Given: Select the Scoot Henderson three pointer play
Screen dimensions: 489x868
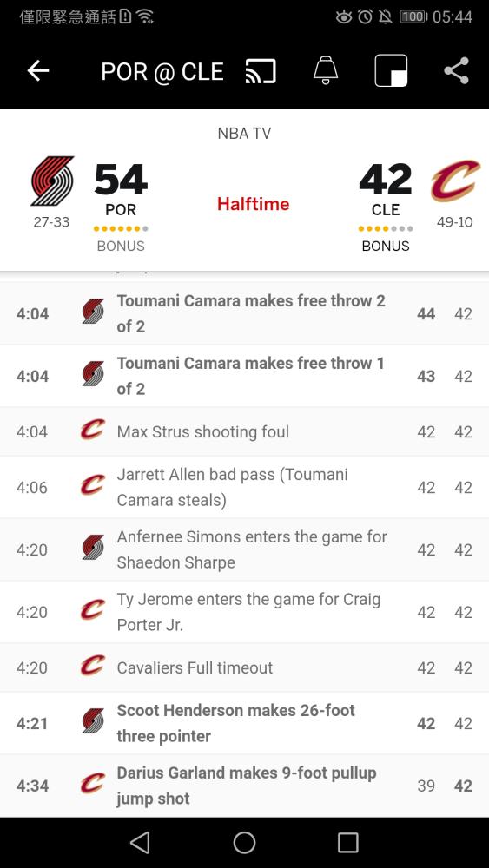Looking at the screenshot, I should coord(244,723).
